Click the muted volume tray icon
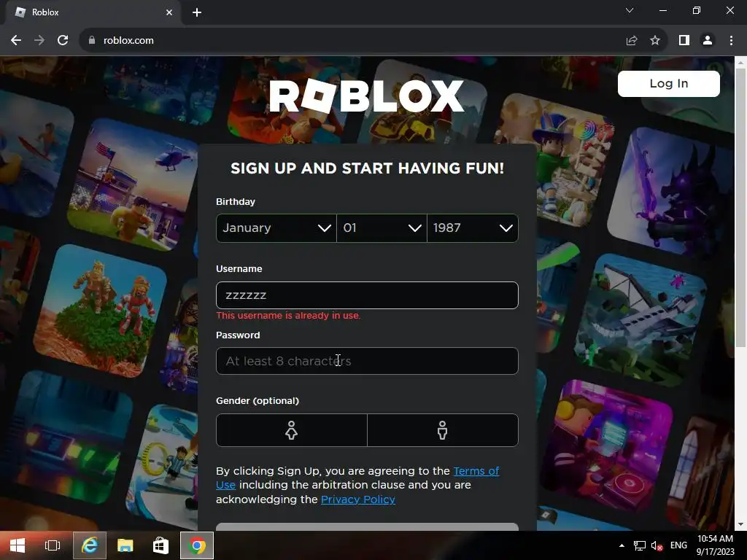The image size is (747, 560). click(657, 545)
